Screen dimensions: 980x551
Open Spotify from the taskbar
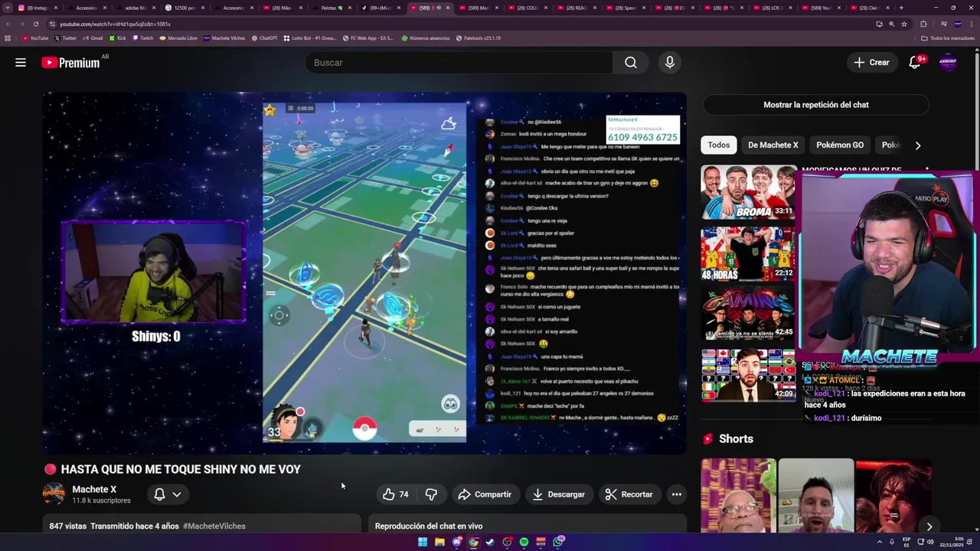pos(524,542)
